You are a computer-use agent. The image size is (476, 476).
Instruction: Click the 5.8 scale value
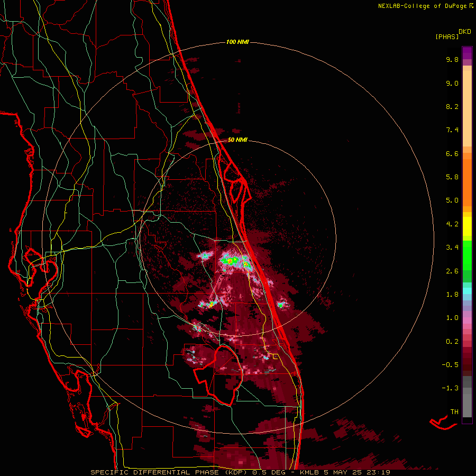click(452, 177)
